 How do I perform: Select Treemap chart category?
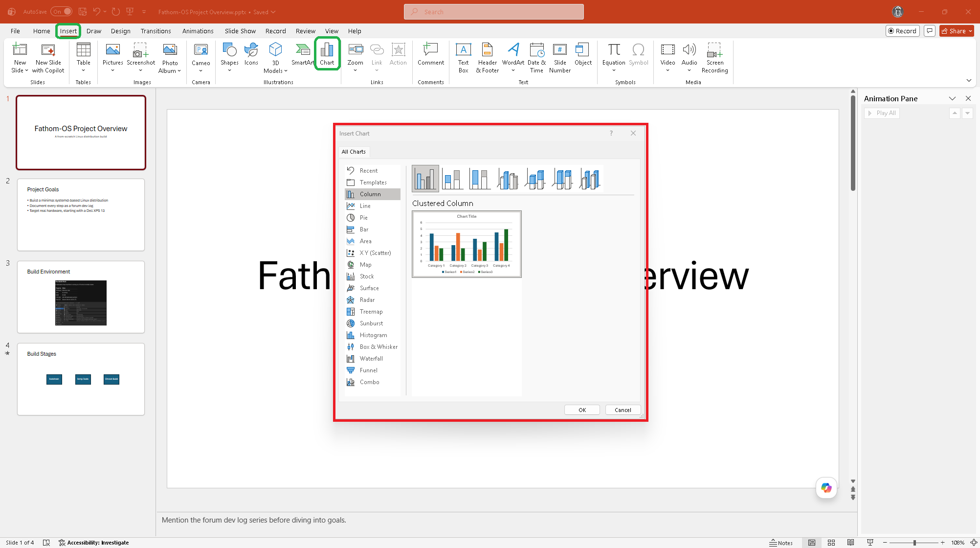pyautogui.click(x=373, y=312)
